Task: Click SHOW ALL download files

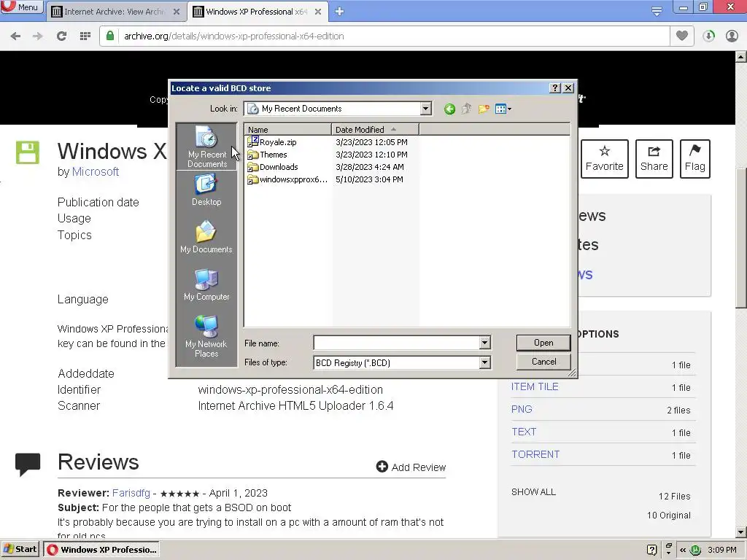Action: (x=533, y=492)
